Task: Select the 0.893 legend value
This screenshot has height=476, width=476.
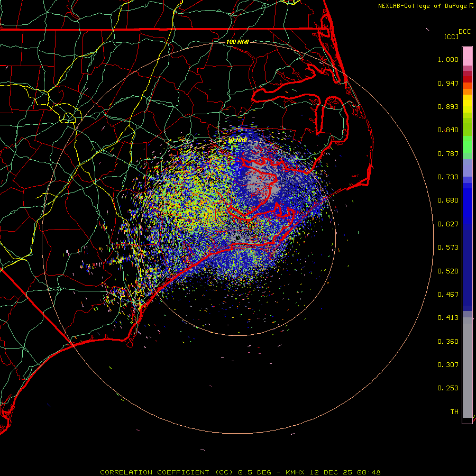Action: point(448,106)
